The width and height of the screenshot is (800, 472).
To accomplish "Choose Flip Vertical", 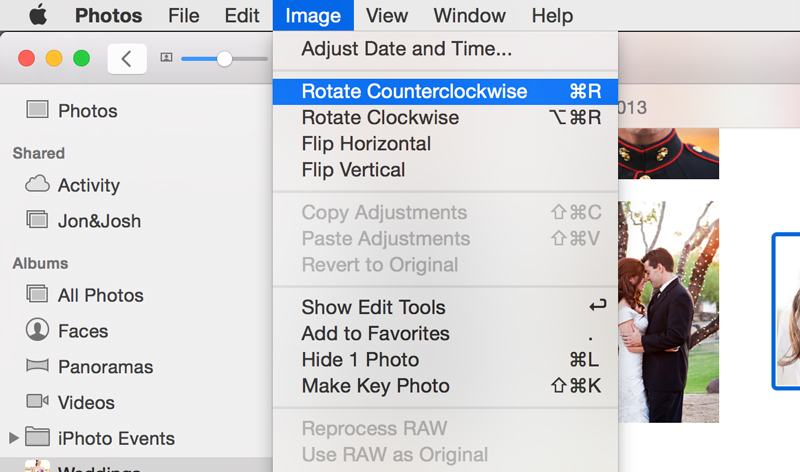I will click(x=445, y=170).
